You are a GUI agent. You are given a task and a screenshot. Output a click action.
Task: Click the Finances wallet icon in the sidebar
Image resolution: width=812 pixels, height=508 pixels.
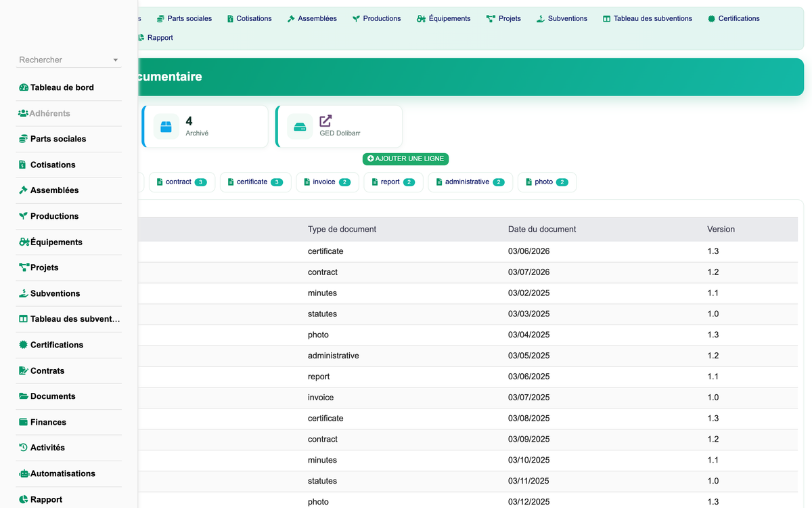(23, 422)
